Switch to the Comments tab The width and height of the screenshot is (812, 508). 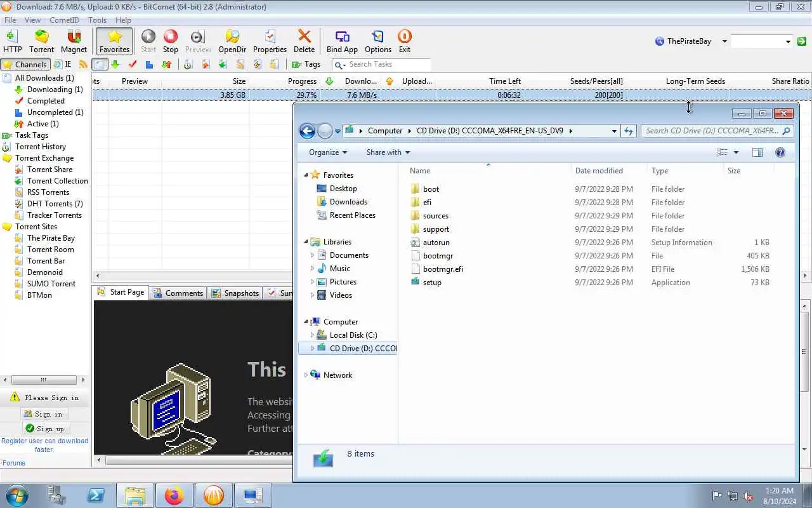point(177,293)
